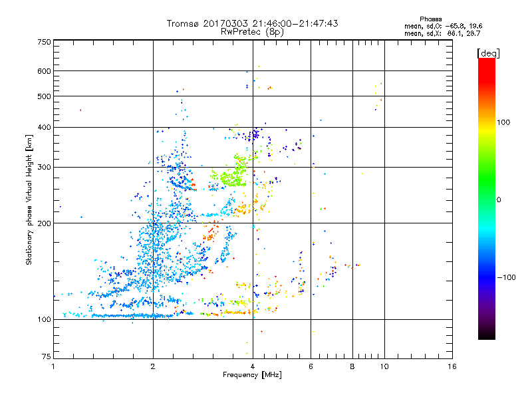The width and height of the screenshot is (532, 399).
Task: Click x-axis tick label '4'
Action: point(253,366)
